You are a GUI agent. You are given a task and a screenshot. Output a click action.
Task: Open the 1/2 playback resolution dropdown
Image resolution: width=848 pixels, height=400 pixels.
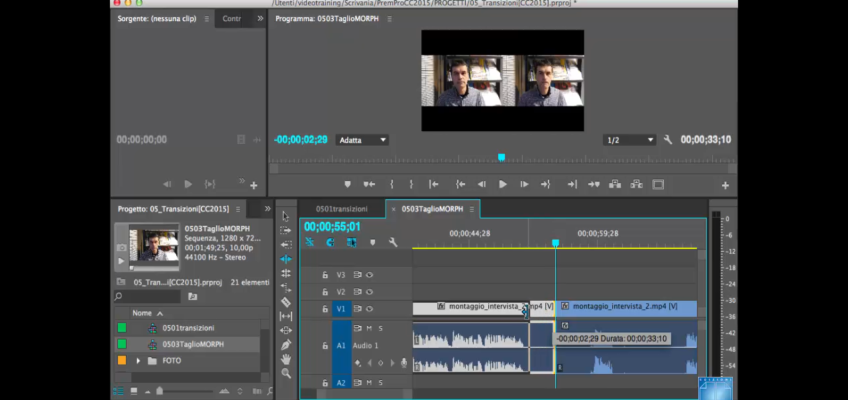pyautogui.click(x=629, y=140)
